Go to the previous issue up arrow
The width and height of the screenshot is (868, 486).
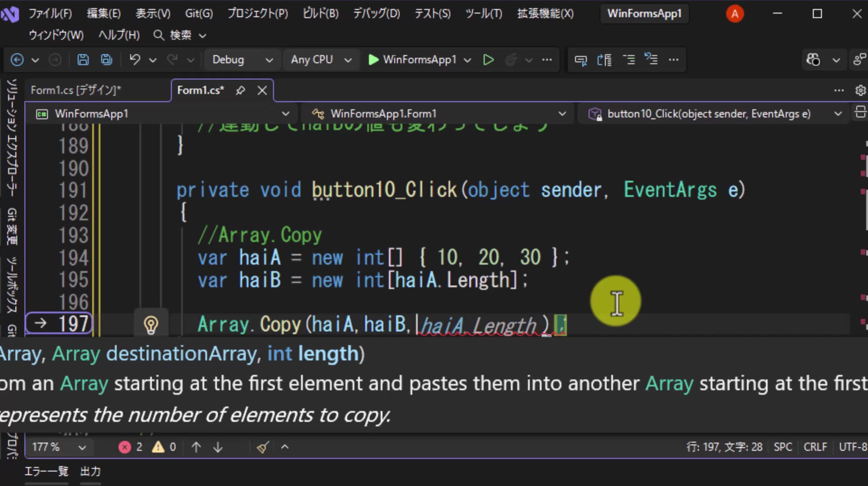pos(196,447)
